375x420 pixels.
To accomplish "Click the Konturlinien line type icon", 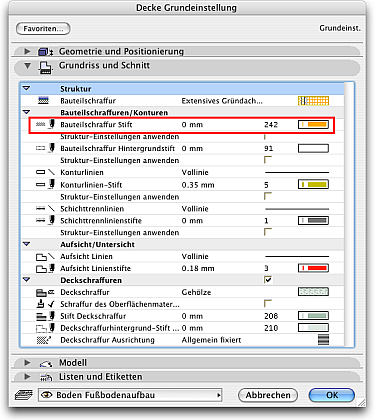I will click(45, 172).
